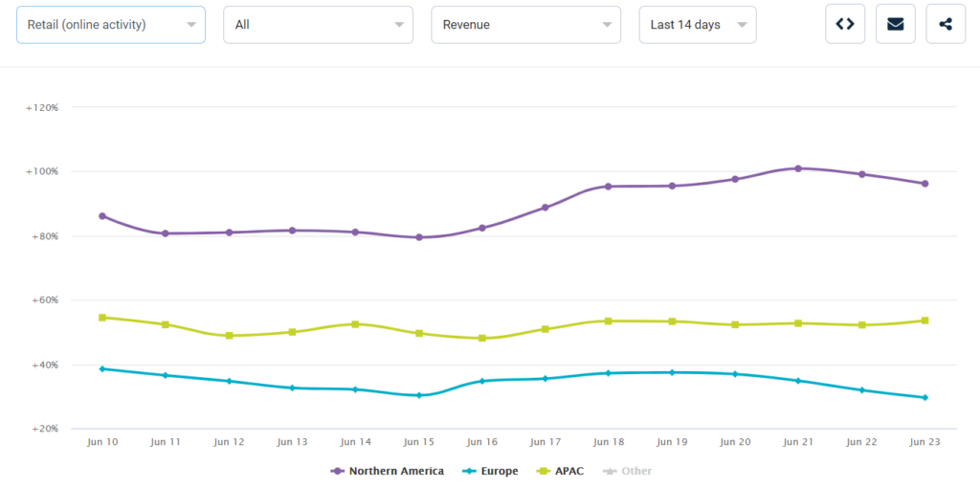This screenshot has height=488, width=980.
Task: Click Northern America data point on Jun 17
Action: (x=545, y=208)
